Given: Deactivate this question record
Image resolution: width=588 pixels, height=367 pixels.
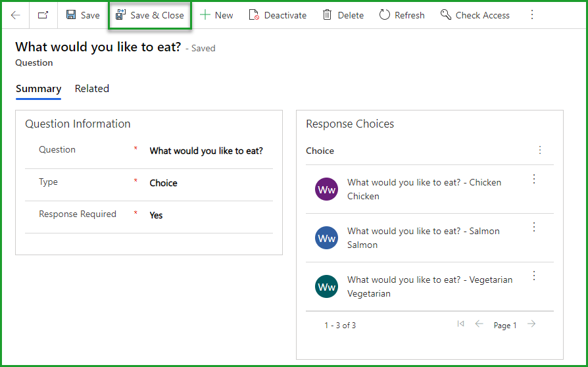Looking at the screenshot, I should [x=278, y=15].
